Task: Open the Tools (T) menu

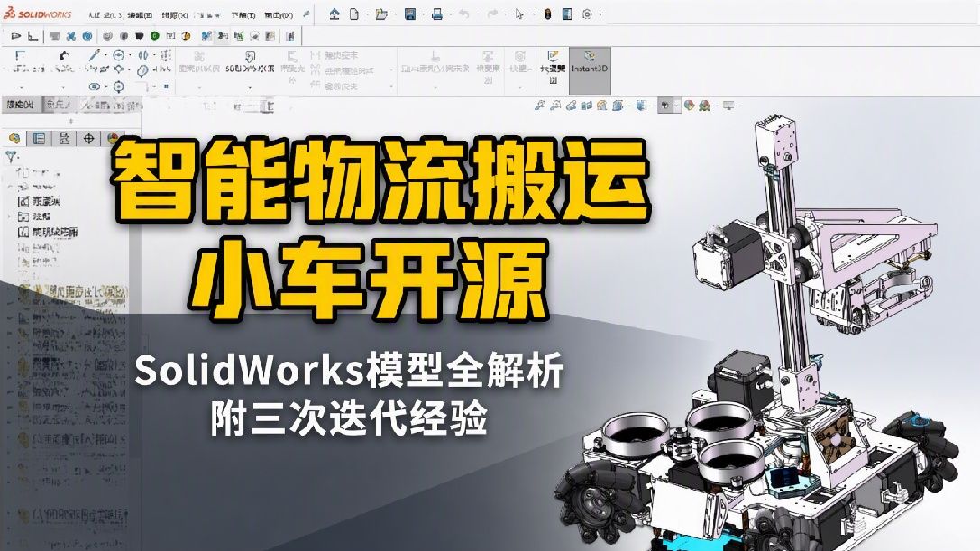Action: tap(243, 14)
